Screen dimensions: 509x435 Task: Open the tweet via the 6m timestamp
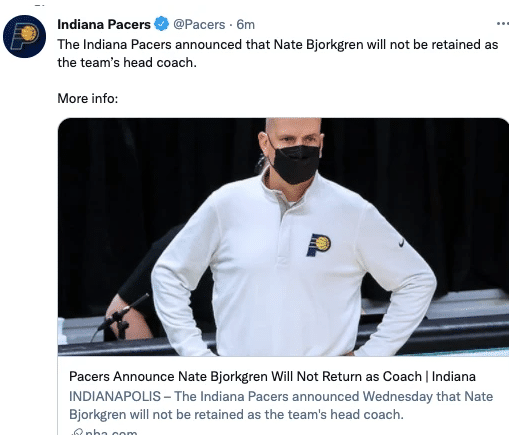245,24
